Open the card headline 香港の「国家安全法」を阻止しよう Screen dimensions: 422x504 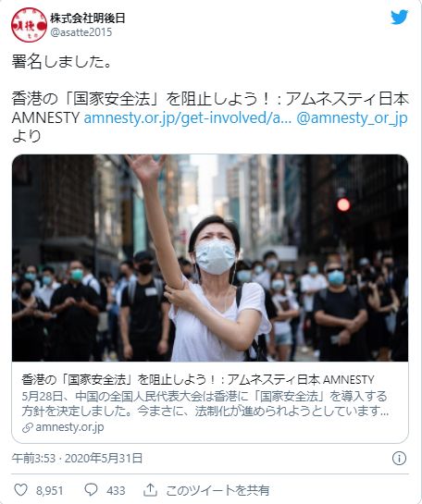point(198,379)
